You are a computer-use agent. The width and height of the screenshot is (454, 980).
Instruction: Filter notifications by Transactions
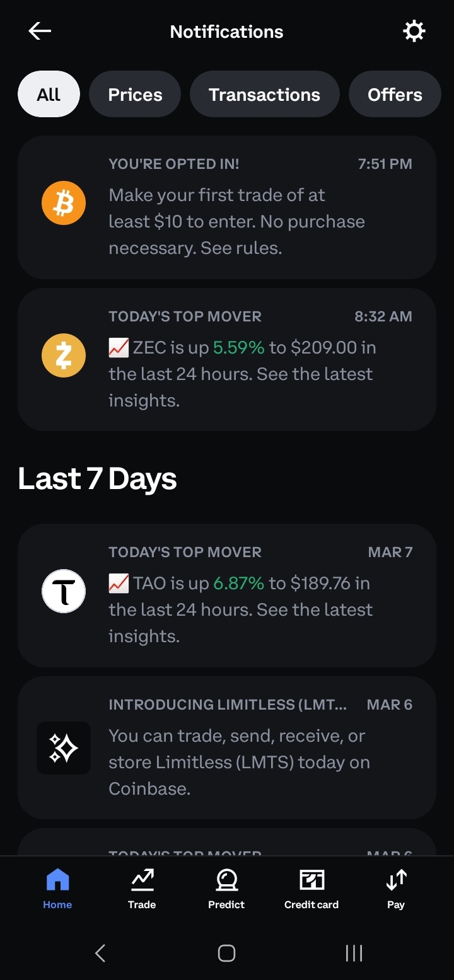(x=264, y=95)
